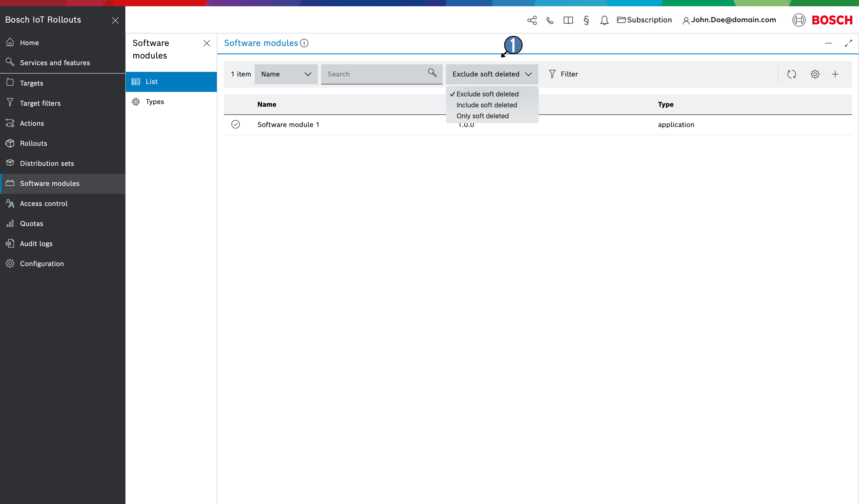The height and width of the screenshot is (504, 859).
Task: Close the Bosch IoT Rollouts sidebar
Action: 115,20
